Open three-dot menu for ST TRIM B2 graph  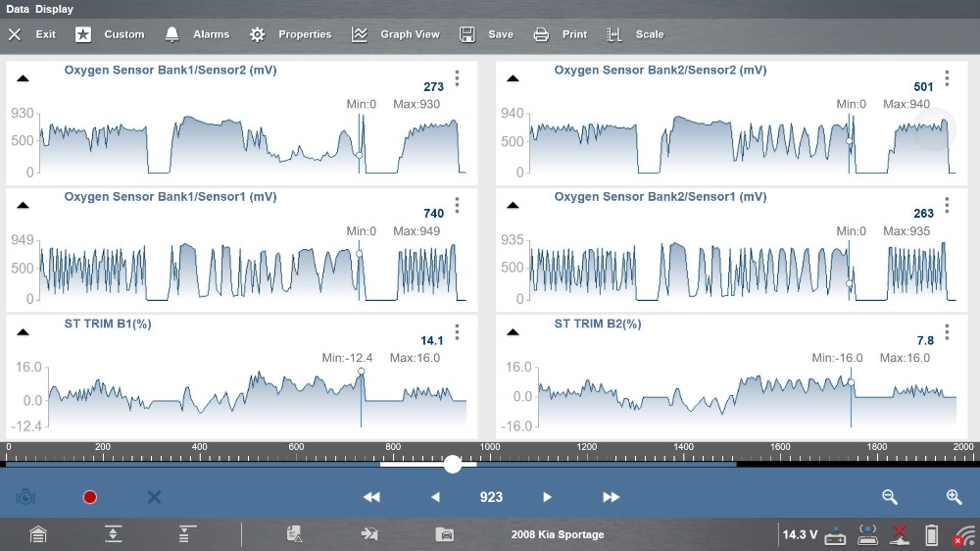pyautogui.click(x=947, y=332)
